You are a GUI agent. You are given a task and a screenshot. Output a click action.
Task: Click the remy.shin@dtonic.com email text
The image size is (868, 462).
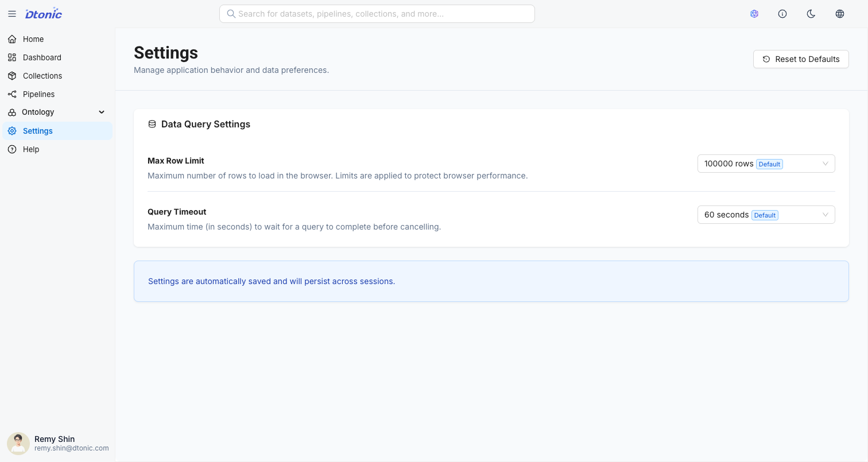(71, 448)
